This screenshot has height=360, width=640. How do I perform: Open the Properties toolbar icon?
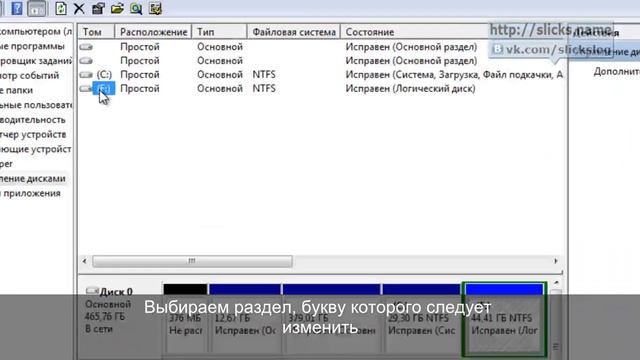pos(98,9)
